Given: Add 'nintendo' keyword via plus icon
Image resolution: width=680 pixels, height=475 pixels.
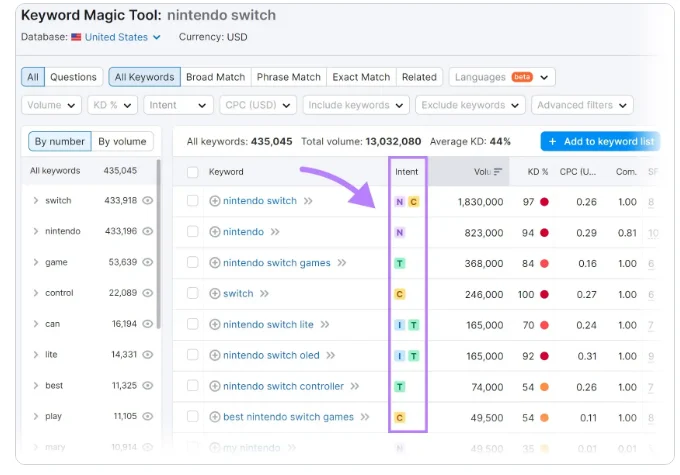Looking at the screenshot, I should pyautogui.click(x=215, y=232).
